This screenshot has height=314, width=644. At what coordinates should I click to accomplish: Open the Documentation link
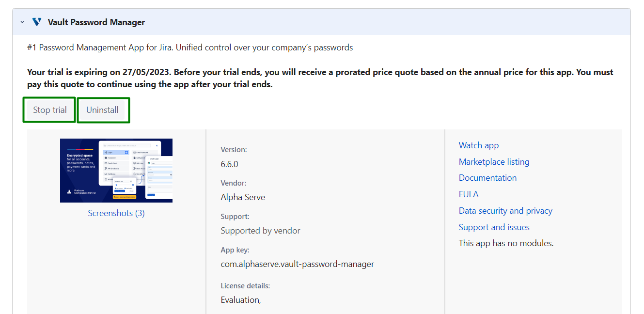pos(487,178)
